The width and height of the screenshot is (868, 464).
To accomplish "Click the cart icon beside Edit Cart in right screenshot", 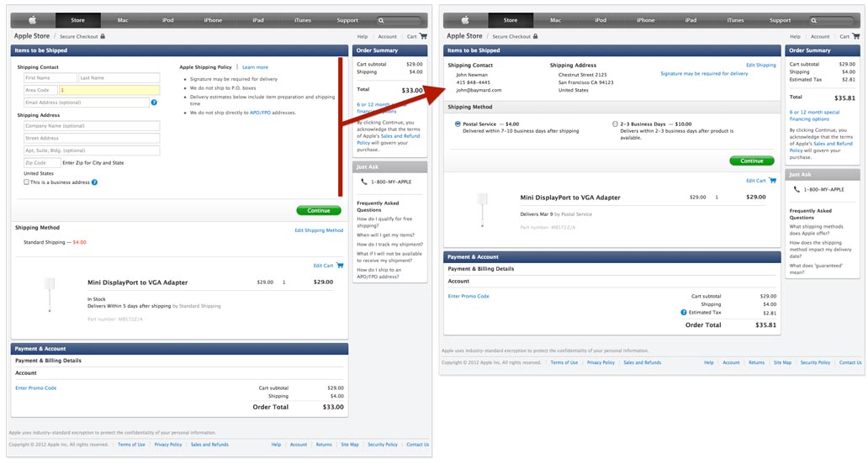I will (773, 181).
